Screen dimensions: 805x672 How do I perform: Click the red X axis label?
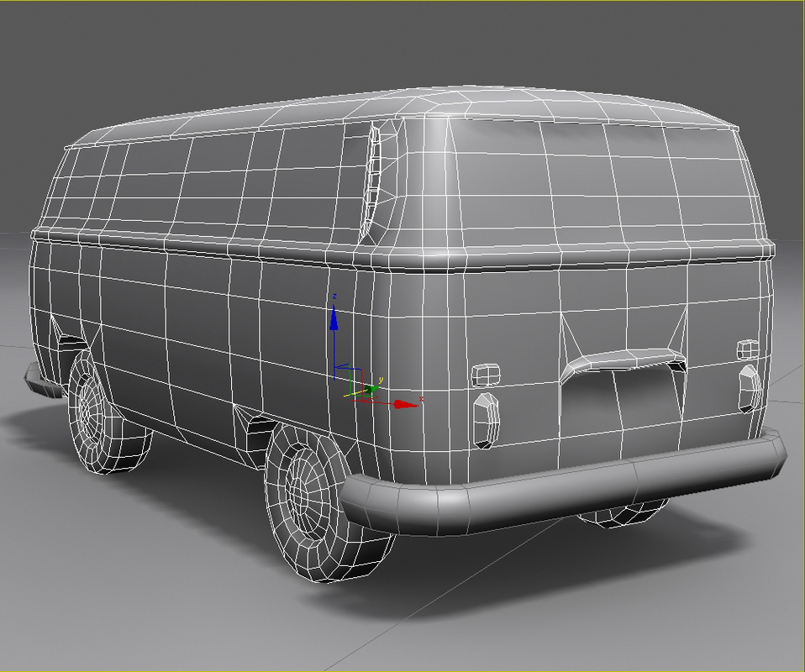421,399
